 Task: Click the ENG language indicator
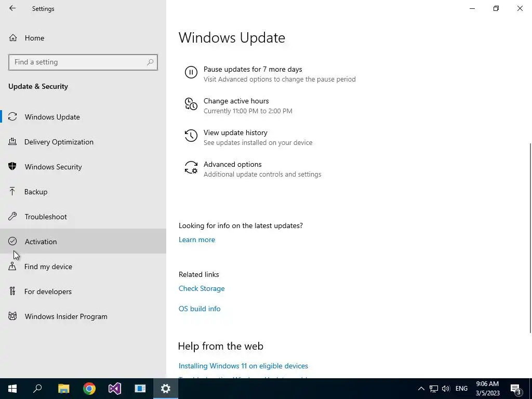(461, 389)
